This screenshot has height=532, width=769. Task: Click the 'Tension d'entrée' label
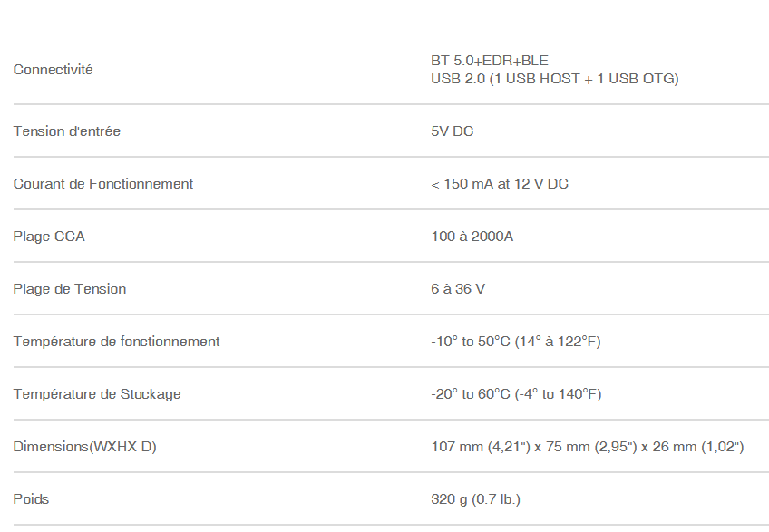coord(67,131)
